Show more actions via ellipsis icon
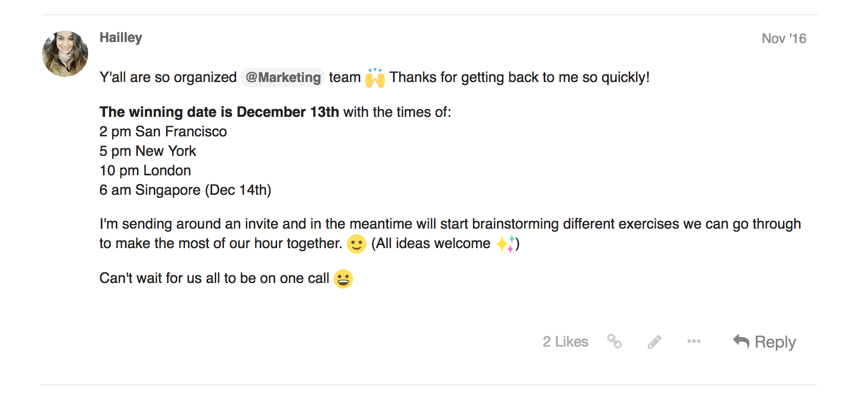 click(x=694, y=341)
